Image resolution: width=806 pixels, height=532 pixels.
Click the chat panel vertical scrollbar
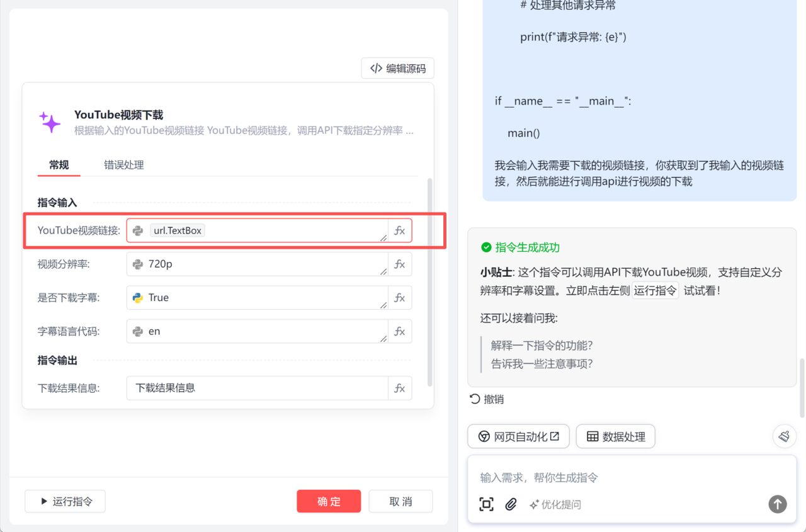(x=802, y=388)
